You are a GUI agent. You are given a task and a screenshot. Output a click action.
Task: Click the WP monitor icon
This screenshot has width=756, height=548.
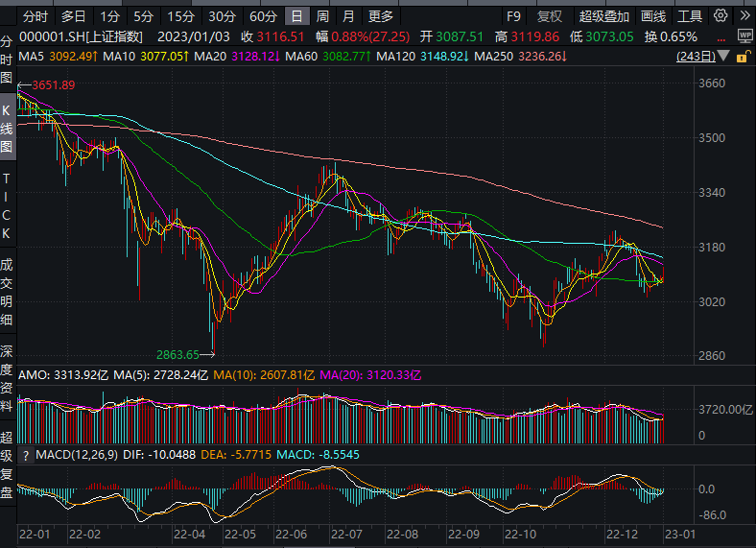point(744,36)
